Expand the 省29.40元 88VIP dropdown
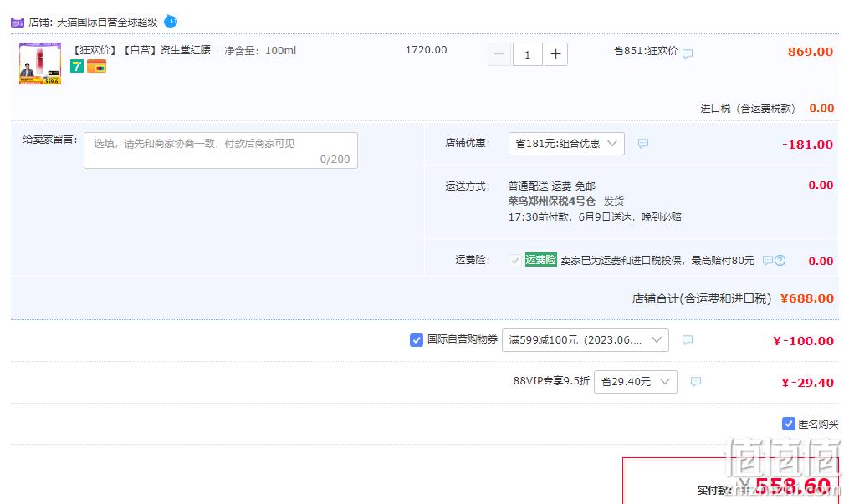Image resolution: width=849 pixels, height=504 pixels. 636,382
